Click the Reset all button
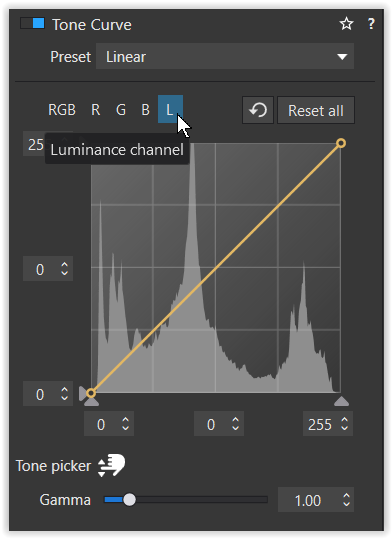This screenshot has width=392, height=539. coord(316,110)
